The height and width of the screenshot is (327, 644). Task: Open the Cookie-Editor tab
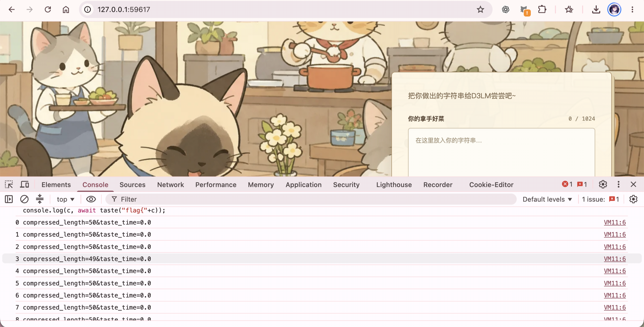491,185
